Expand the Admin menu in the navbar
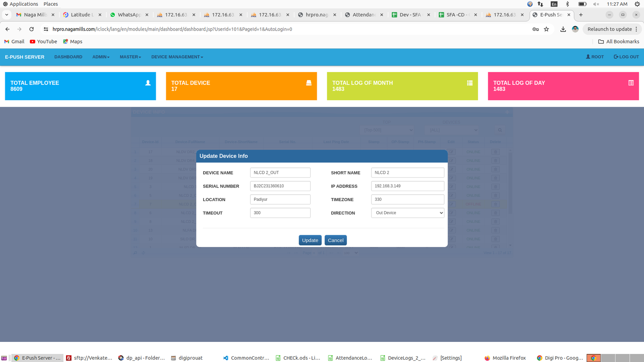This screenshot has height=362, width=644. [x=101, y=57]
